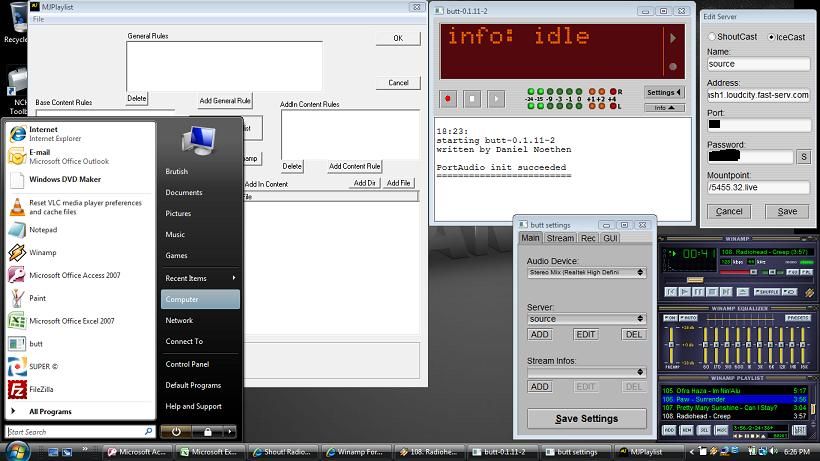The image size is (820, 461).
Task: Click Save in the Edit Server window
Action: [x=787, y=211]
